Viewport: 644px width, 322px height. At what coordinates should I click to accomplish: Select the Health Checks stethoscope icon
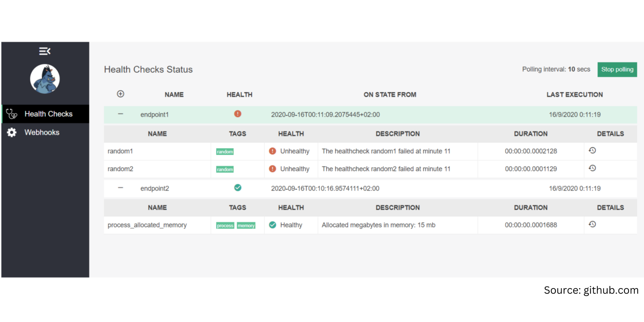pyautogui.click(x=12, y=114)
